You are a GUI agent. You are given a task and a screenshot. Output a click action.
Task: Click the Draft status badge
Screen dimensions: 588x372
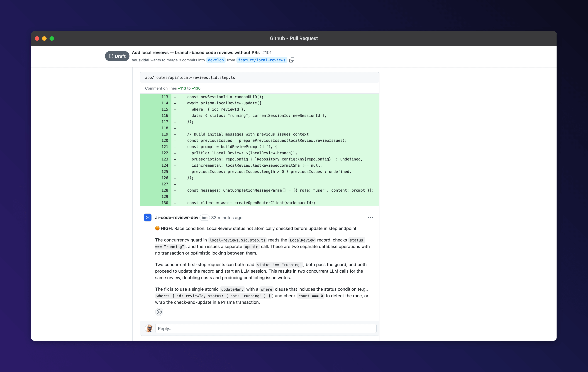point(117,56)
